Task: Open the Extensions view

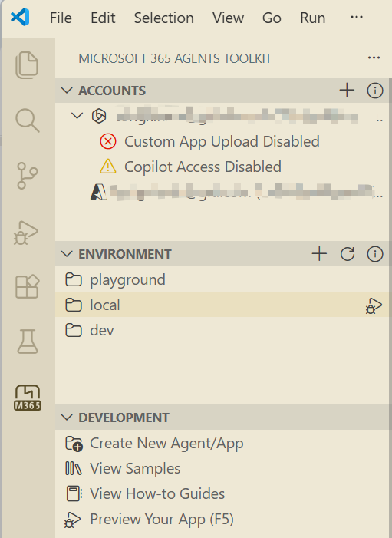Action: tap(28, 286)
